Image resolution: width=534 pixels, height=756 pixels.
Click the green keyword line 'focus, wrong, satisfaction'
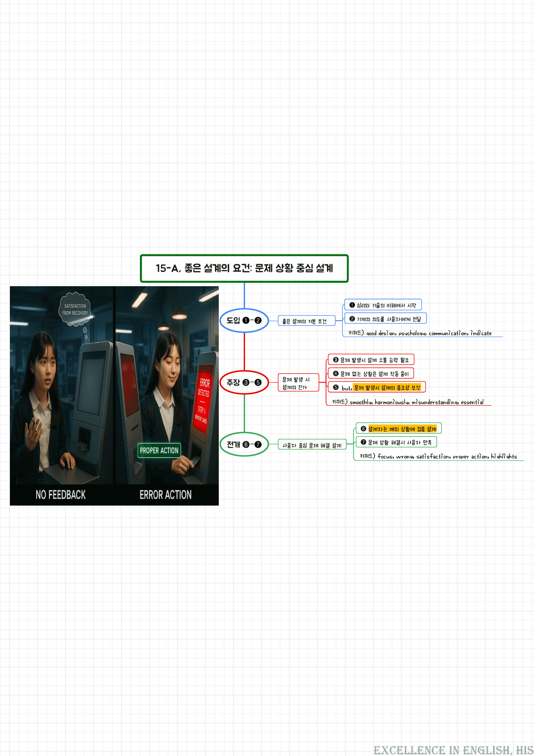coord(439,456)
